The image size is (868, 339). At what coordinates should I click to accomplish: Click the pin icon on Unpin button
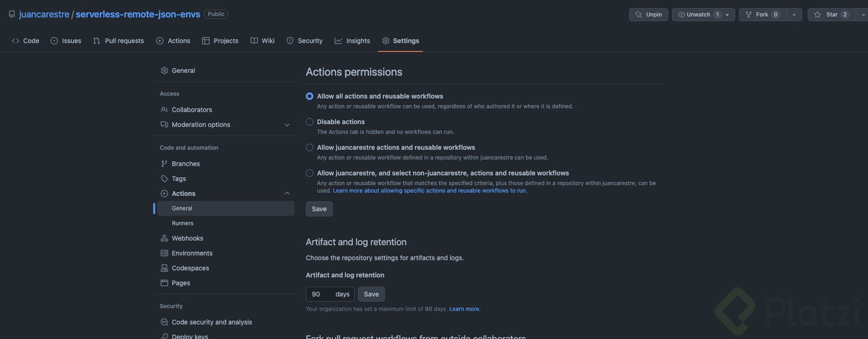click(638, 14)
